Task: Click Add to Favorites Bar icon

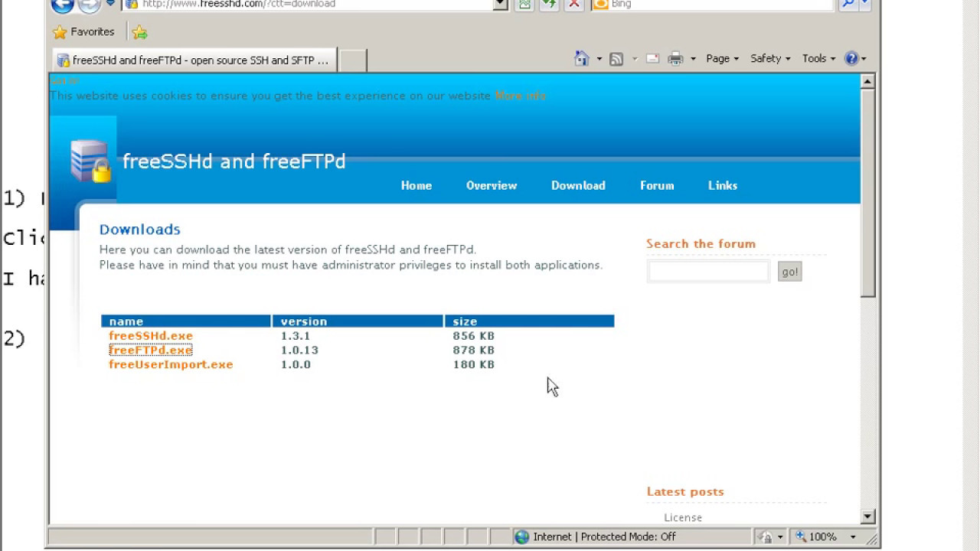Action: [x=139, y=32]
